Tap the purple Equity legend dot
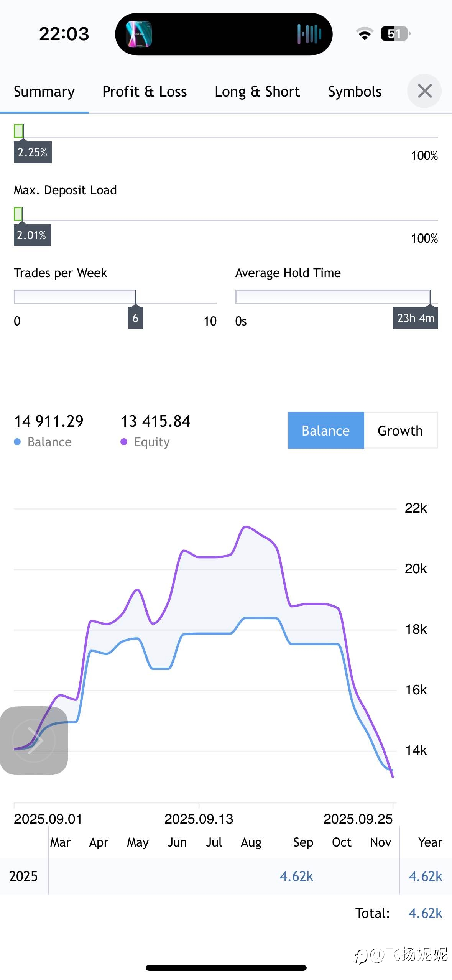This screenshot has height=980, width=452. pyautogui.click(x=124, y=442)
